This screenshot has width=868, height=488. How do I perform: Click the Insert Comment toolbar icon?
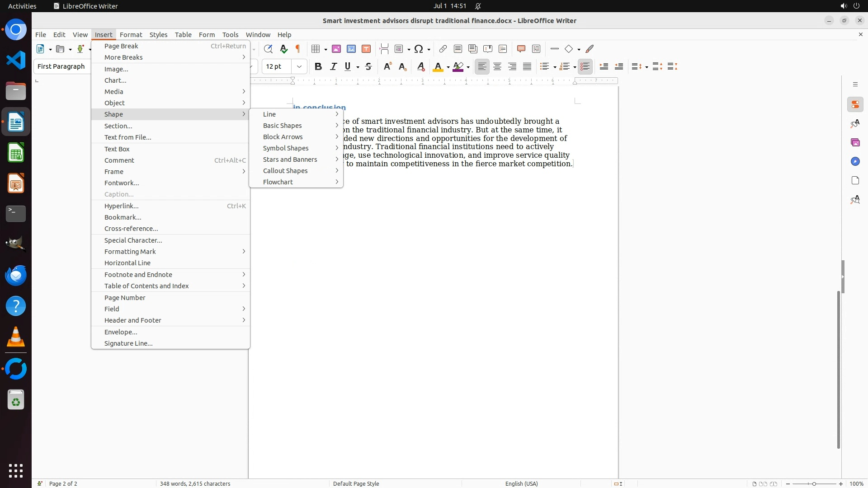521,49
